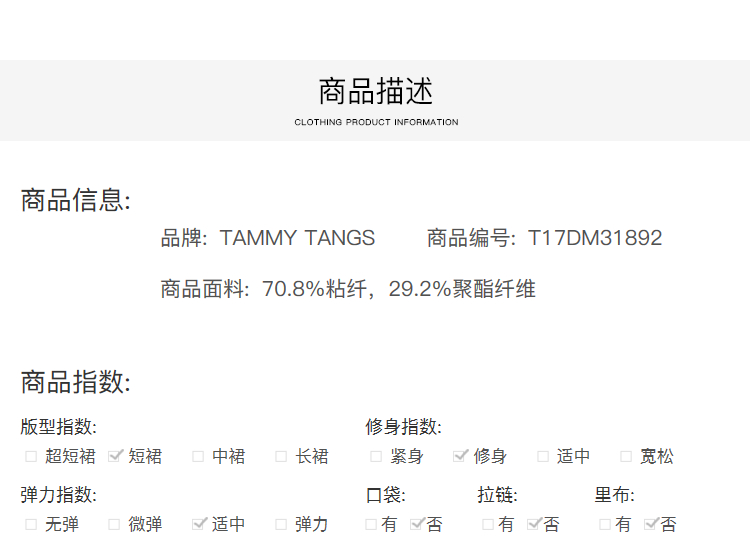Tick the 无弹 checkbox

pos(31,525)
